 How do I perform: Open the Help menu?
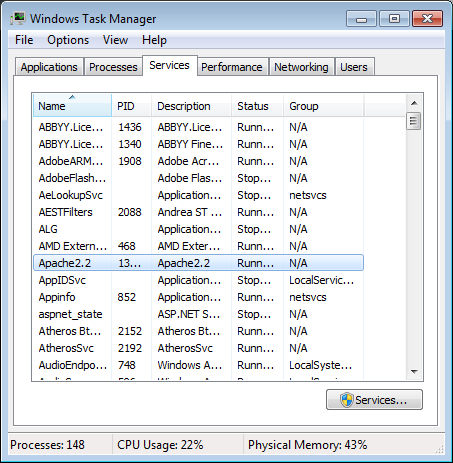click(154, 40)
